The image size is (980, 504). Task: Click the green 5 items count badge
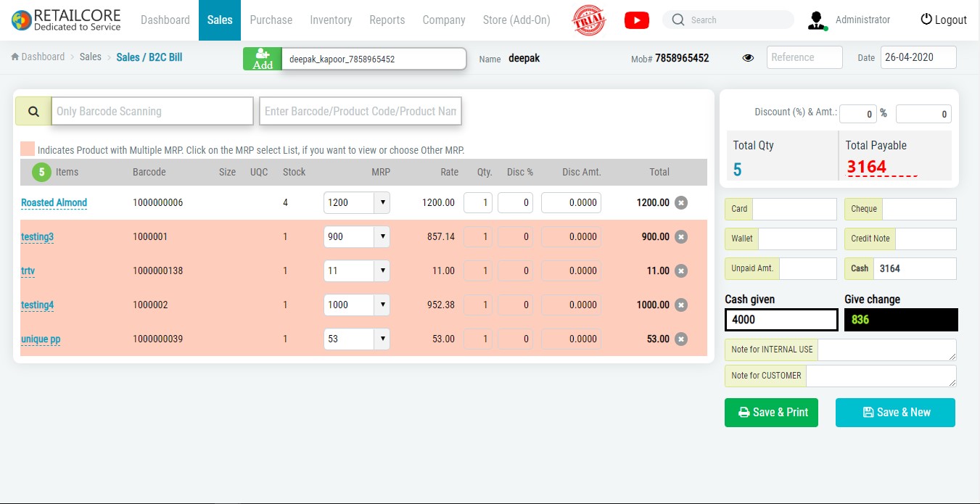[x=41, y=172]
